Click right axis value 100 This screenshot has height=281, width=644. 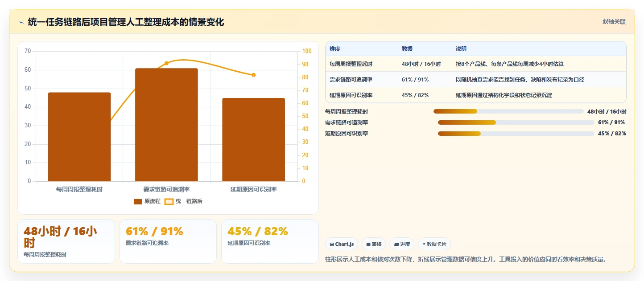[x=307, y=51]
